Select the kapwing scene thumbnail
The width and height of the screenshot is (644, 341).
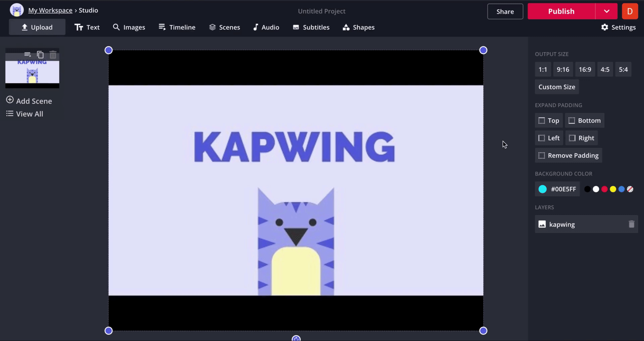click(x=32, y=72)
